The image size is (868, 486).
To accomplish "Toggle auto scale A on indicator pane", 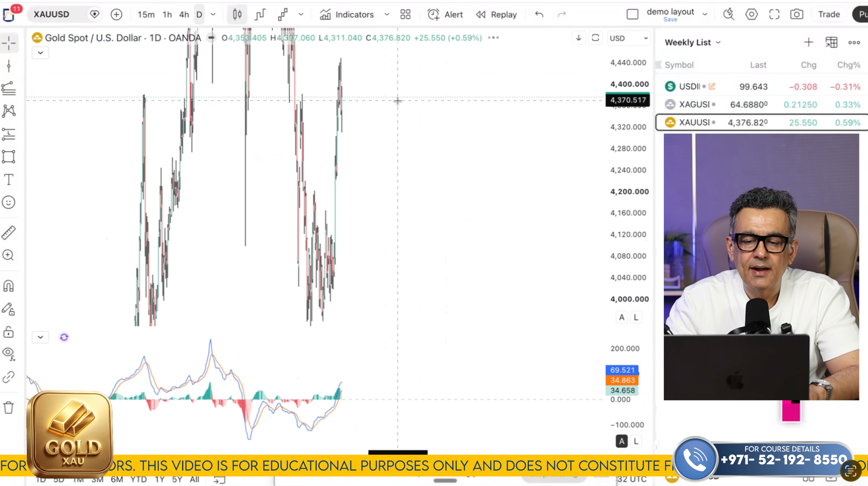I will pos(622,441).
